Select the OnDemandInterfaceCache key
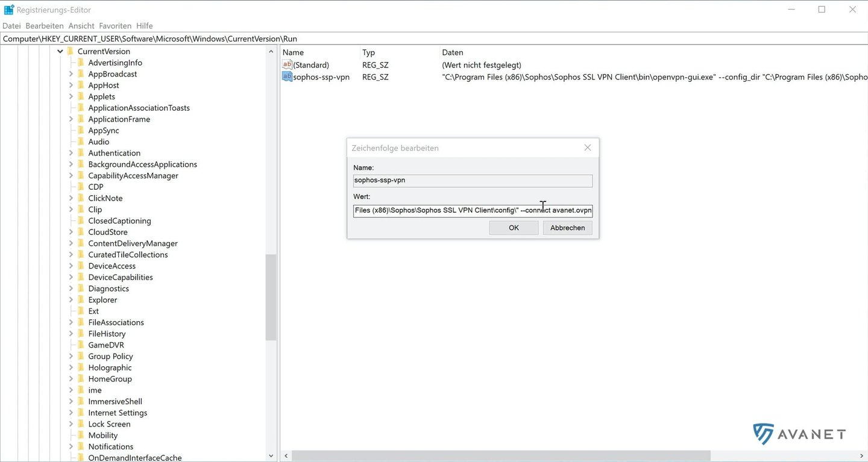Viewport: 868px width, 462px height. point(135,458)
